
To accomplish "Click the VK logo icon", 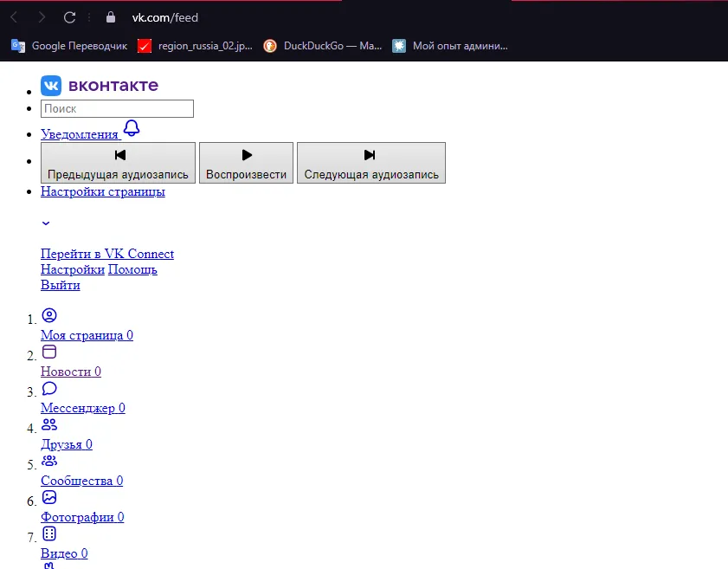I will pos(50,86).
